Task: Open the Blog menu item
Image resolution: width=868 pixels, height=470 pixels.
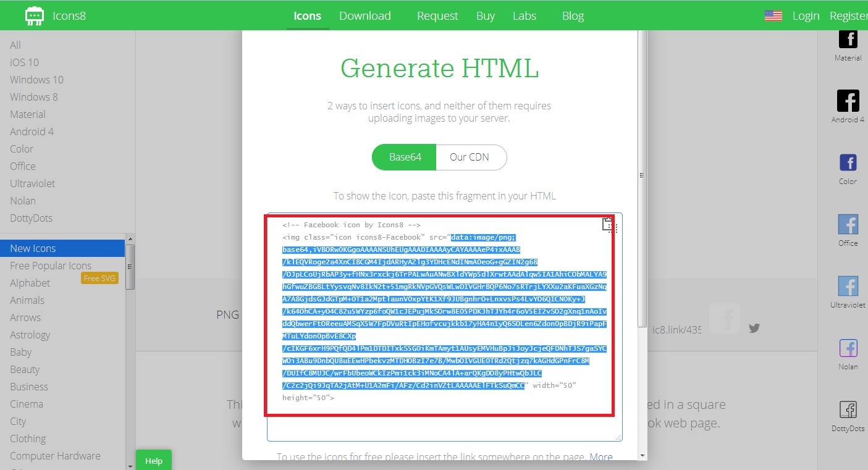Action: [573, 16]
